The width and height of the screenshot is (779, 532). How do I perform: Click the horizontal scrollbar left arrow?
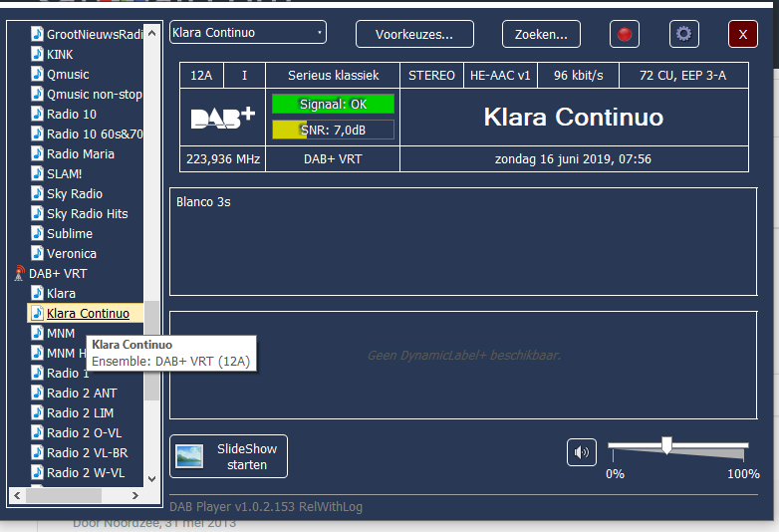point(17,495)
